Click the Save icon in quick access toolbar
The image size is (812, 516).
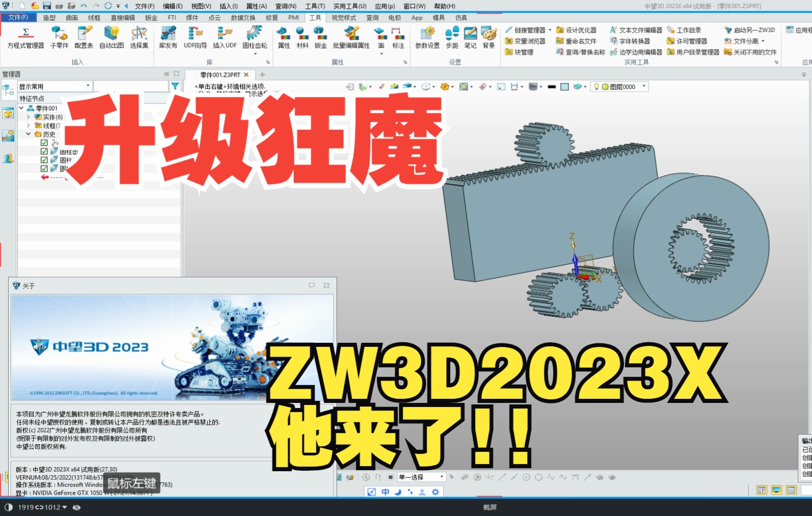[47, 6]
